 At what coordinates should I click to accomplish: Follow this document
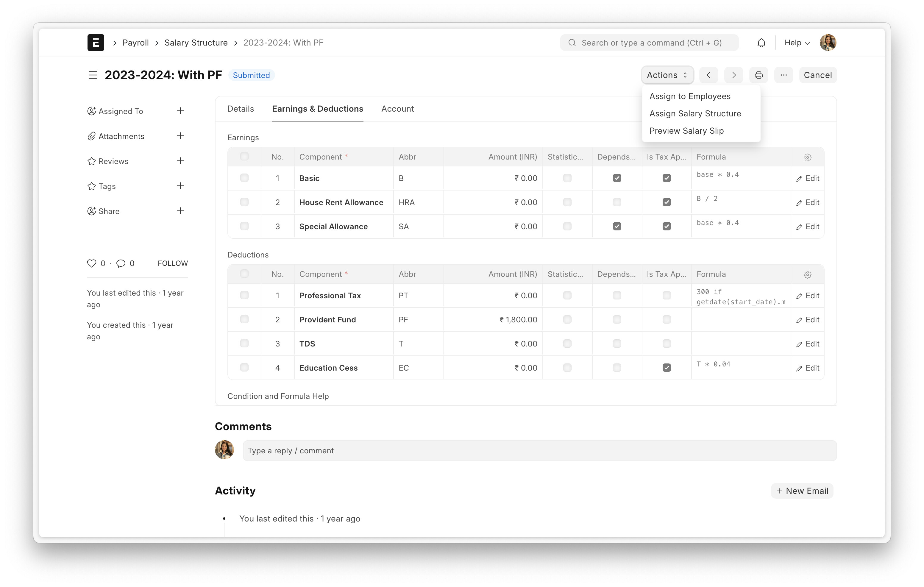173,263
